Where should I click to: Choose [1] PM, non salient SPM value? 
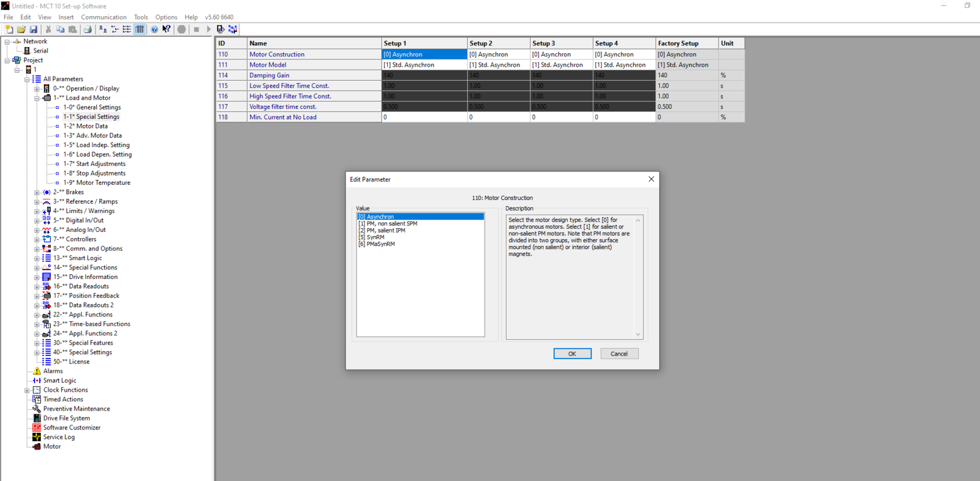388,223
